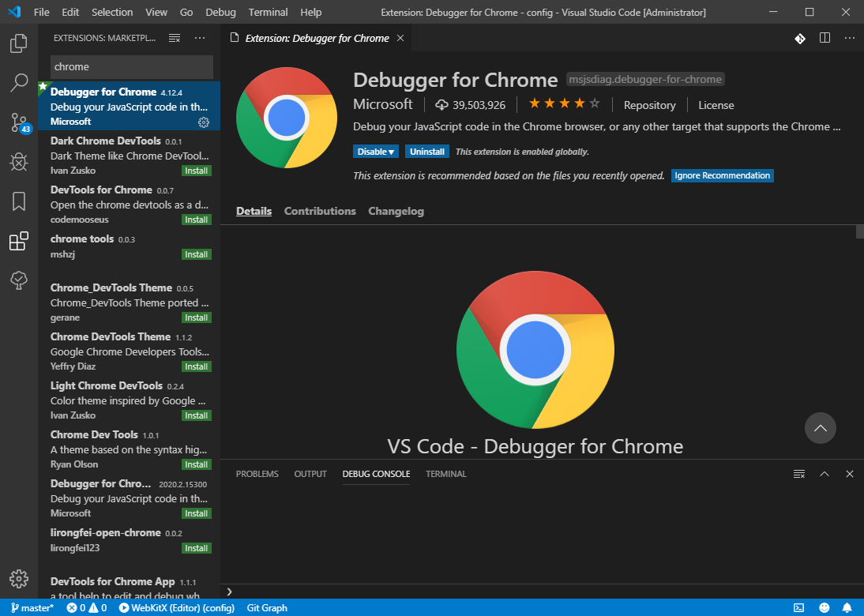864x616 pixels.
Task: Click the Ignore Recommendation button
Action: tap(723, 176)
